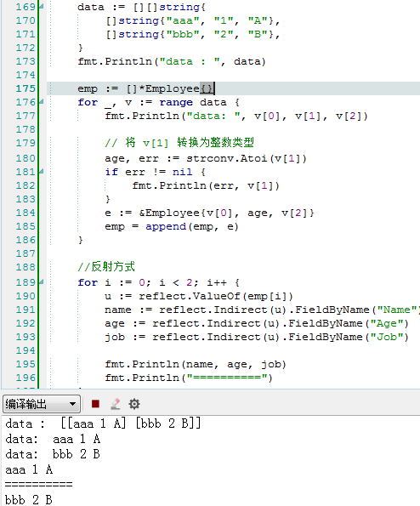
Task: Click the 'if err != nil {' line
Action: click(155, 172)
